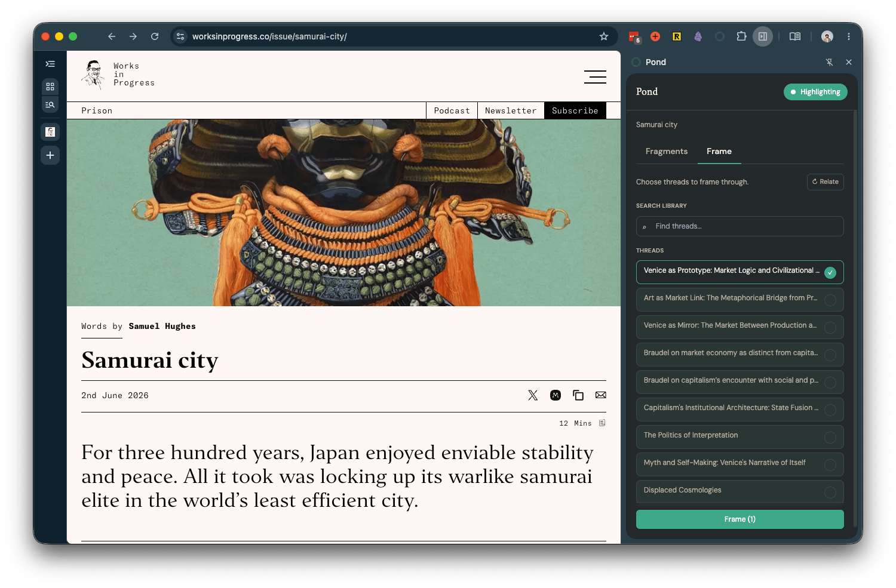Toggle the browser side panel button
The width and height of the screenshot is (896, 588).
[763, 36]
